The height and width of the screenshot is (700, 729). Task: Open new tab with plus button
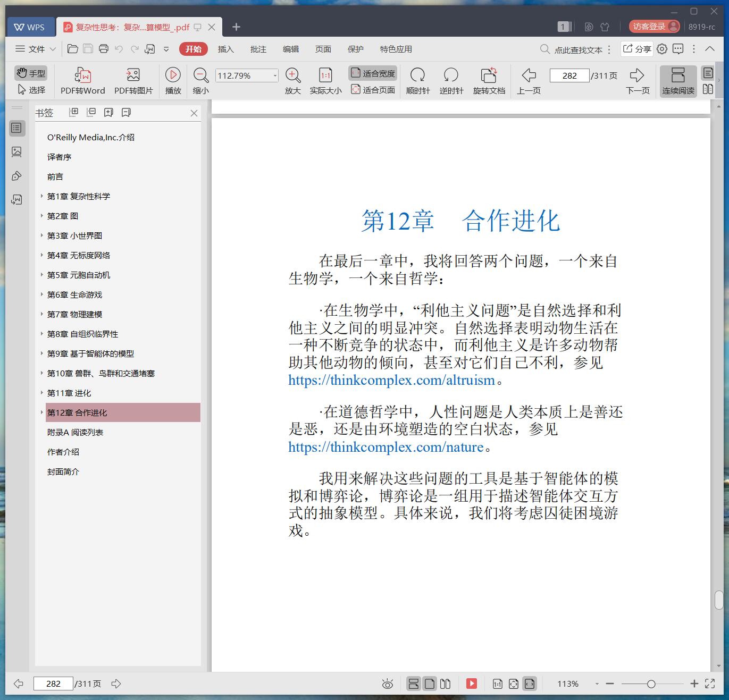[x=236, y=27]
